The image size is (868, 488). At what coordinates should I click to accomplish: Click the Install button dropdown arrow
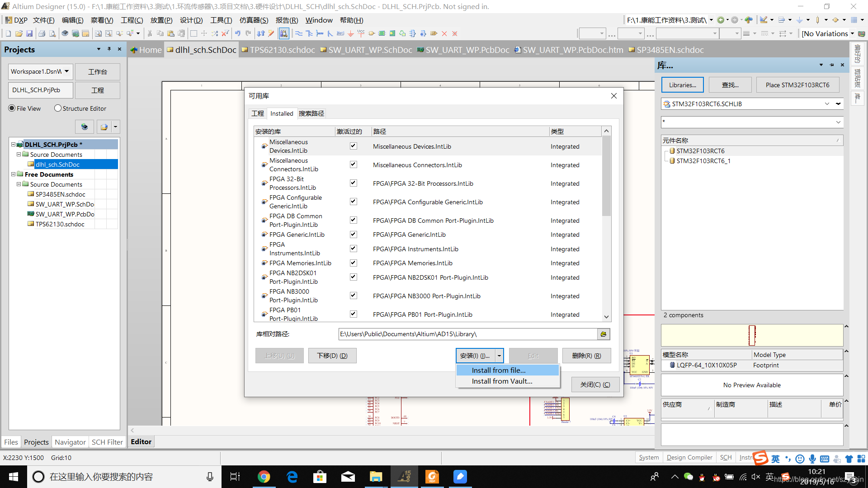point(499,356)
